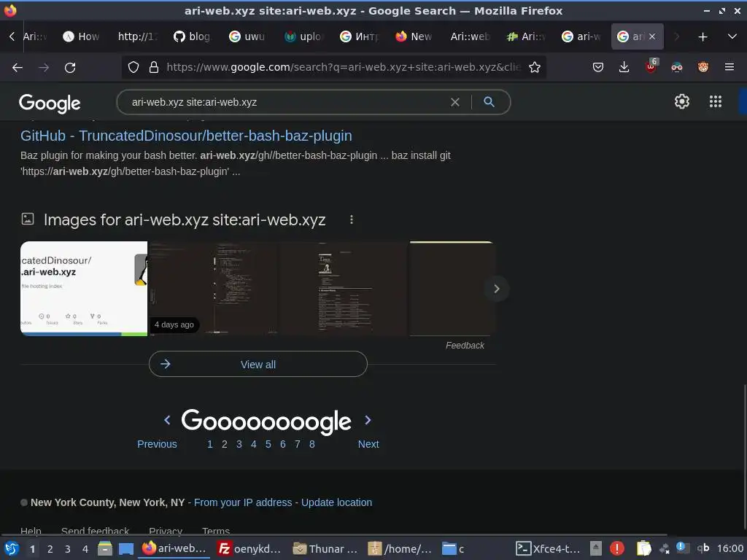Screen dimensions: 747x560
Task: Switch to the 'How' tab
Action: click(82, 36)
